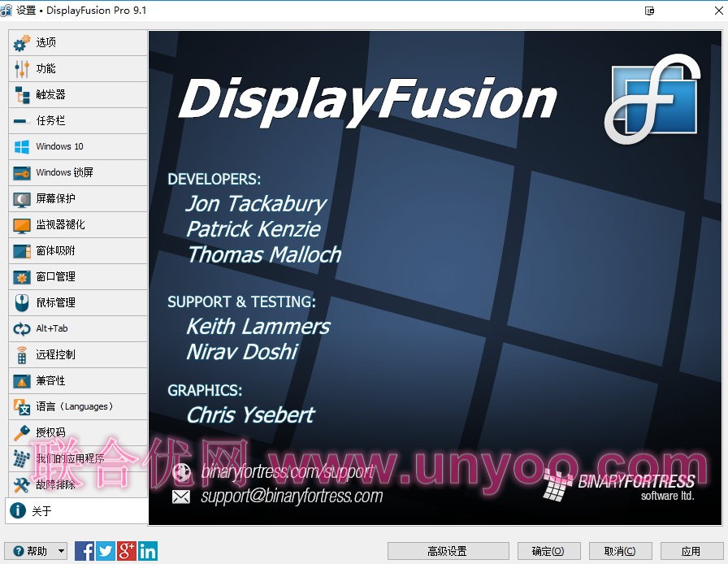Click the 故障排除 tools icon
Viewport: 728px width, 564px height.
(x=21, y=485)
